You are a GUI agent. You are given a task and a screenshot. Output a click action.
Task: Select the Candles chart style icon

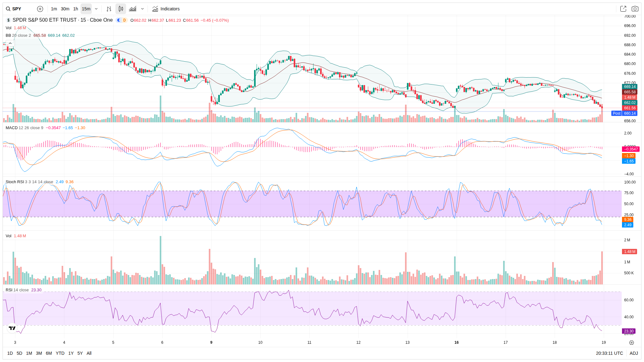(x=121, y=9)
